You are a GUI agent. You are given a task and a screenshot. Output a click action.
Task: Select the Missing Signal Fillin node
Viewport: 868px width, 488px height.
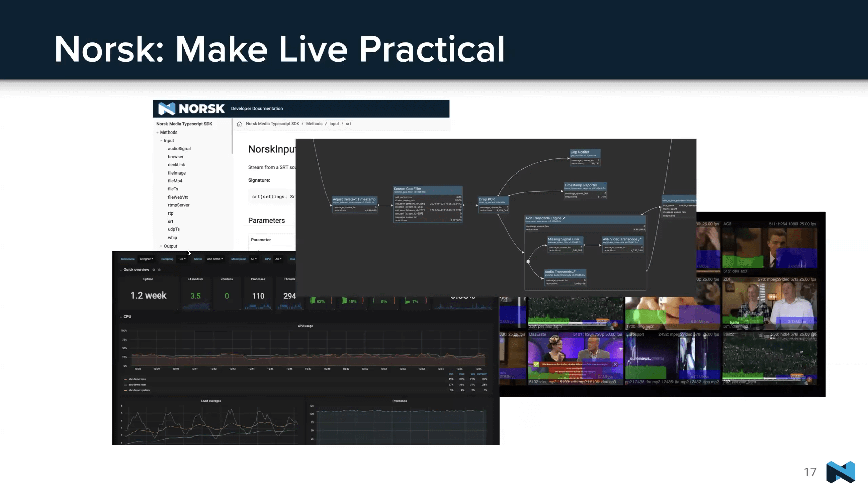565,245
